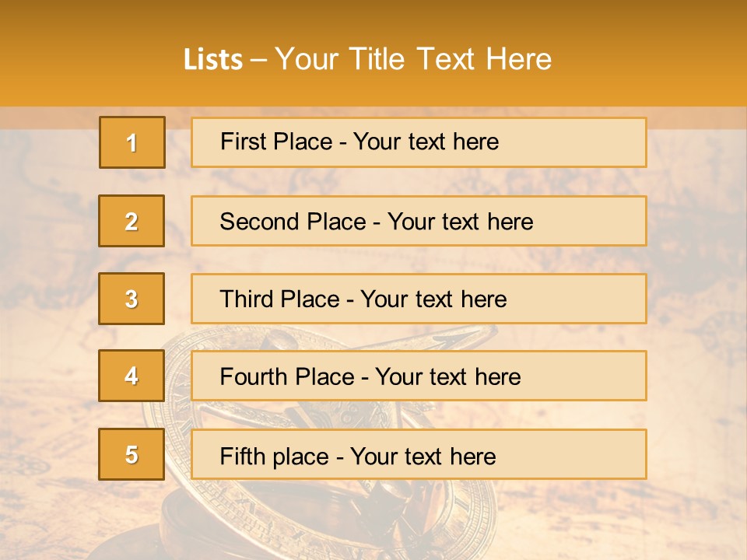Select the Third Place text bar
Screen dimensions: 747x560
(419, 299)
